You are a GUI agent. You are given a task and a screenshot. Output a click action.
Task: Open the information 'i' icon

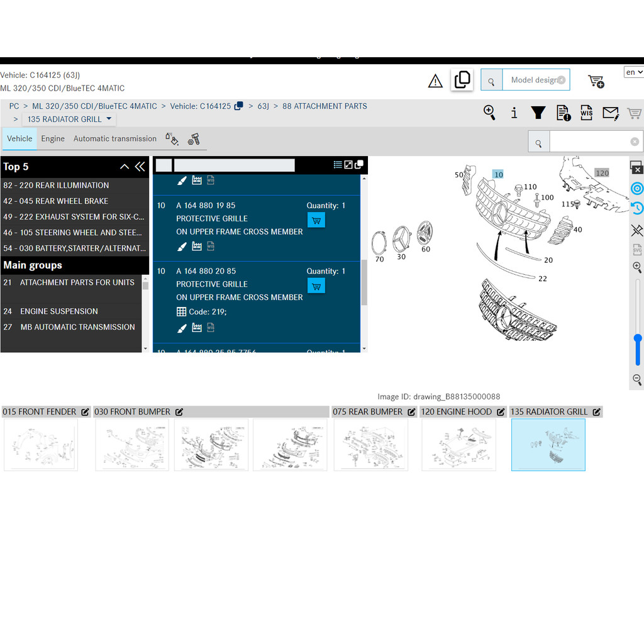(514, 113)
